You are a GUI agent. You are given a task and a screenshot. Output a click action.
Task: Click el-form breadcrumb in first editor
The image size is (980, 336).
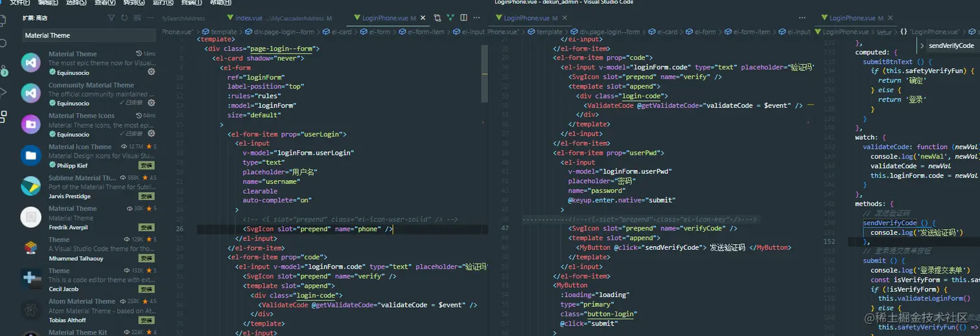click(x=375, y=32)
